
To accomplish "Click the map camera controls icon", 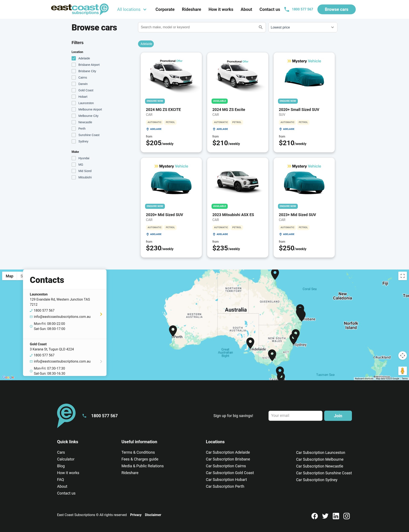I will (x=402, y=355).
